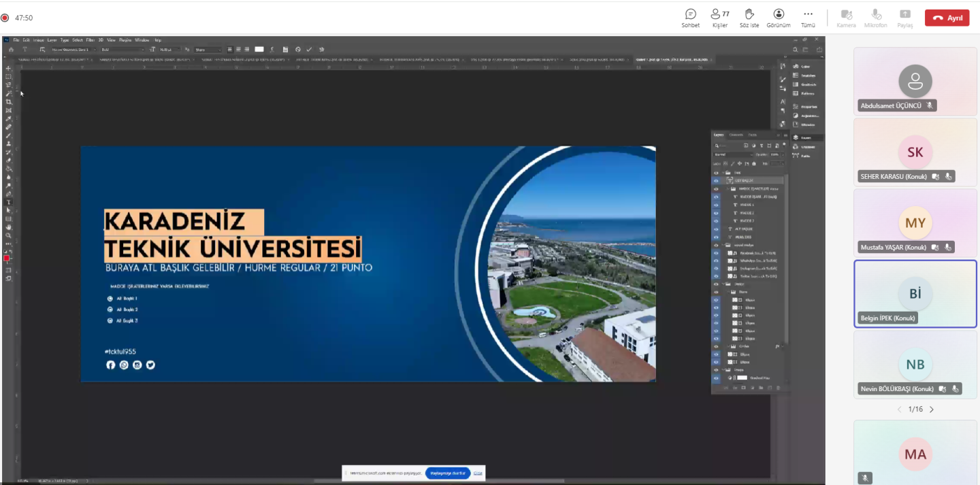Viewport: 980px width, 485px height.
Task: Open the Sohbet chat panel
Action: (x=690, y=18)
